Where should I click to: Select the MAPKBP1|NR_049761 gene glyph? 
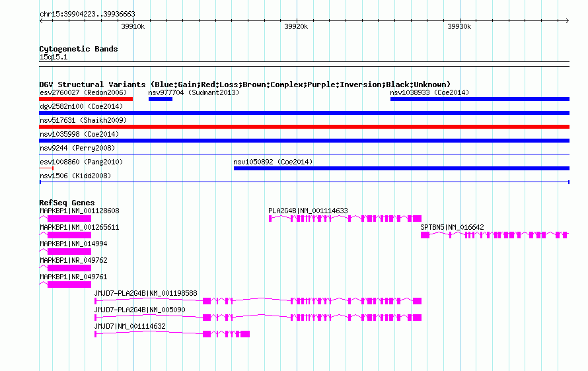click(x=65, y=284)
